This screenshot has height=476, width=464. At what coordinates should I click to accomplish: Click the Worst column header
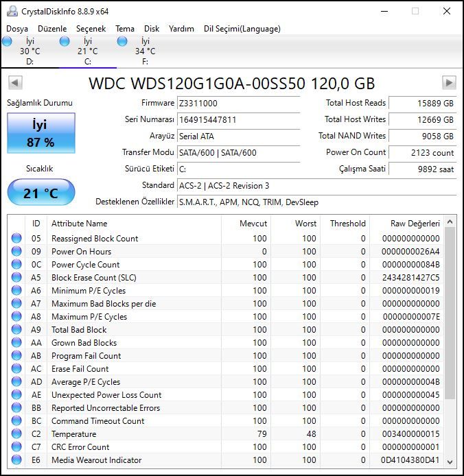tap(295, 224)
